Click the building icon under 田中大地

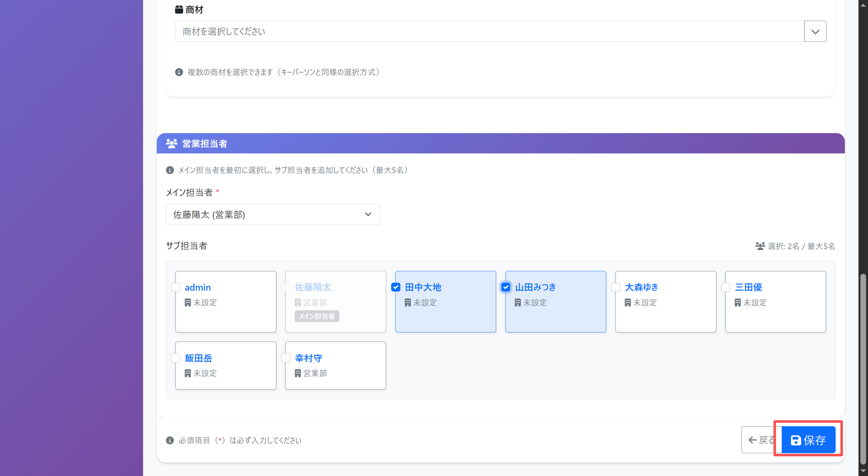tap(408, 303)
